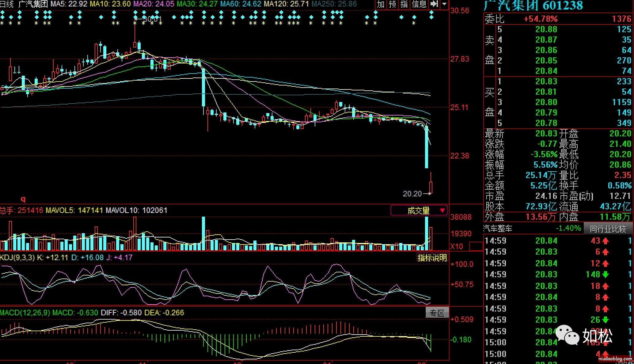Click the red 'q' marker on chart
The width and height of the screenshot is (634, 364).
point(23,199)
